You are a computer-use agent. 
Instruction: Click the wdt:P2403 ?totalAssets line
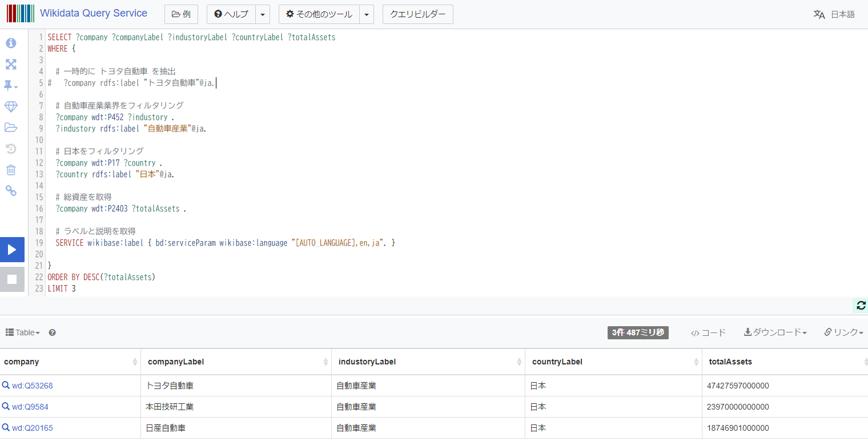tap(120, 209)
